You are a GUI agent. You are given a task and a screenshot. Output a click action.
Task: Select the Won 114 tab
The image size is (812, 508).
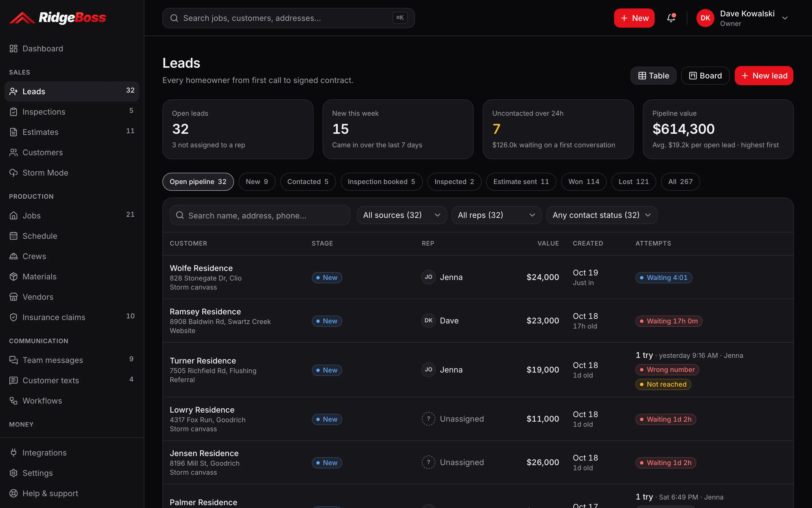[x=584, y=182]
